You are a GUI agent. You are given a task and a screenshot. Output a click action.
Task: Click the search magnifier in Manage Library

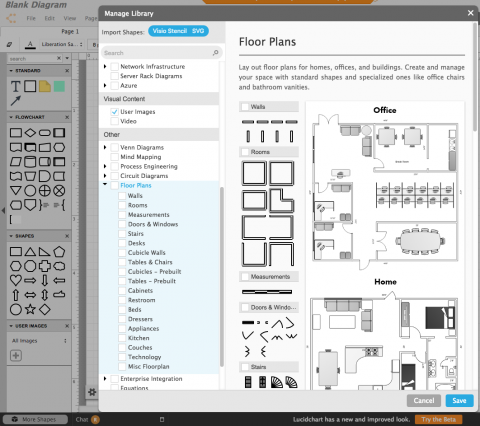coord(215,53)
